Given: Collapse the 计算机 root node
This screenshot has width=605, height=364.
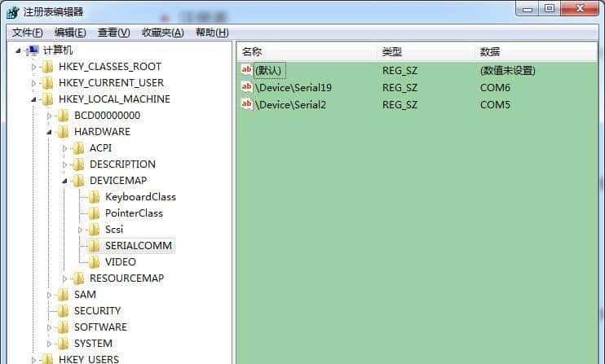Looking at the screenshot, I should click(18, 50).
